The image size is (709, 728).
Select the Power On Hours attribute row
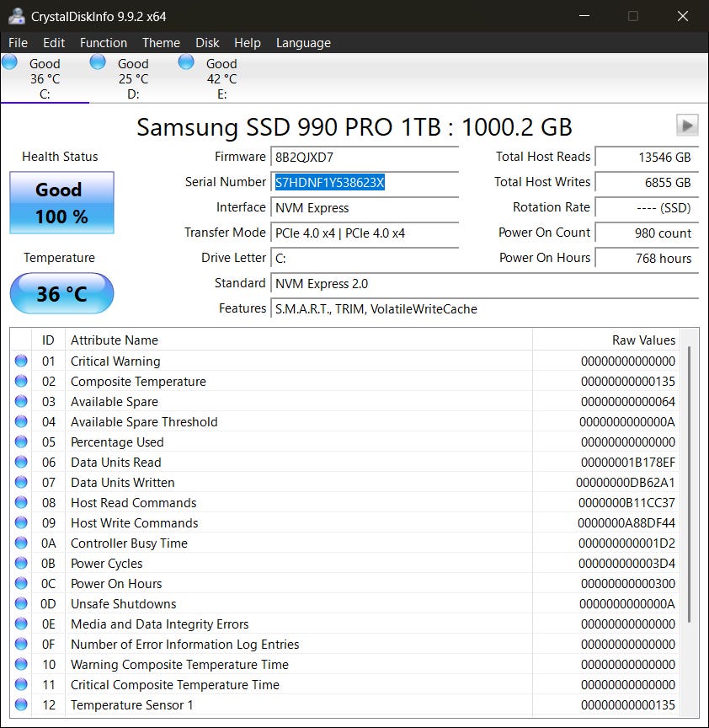[x=345, y=583]
